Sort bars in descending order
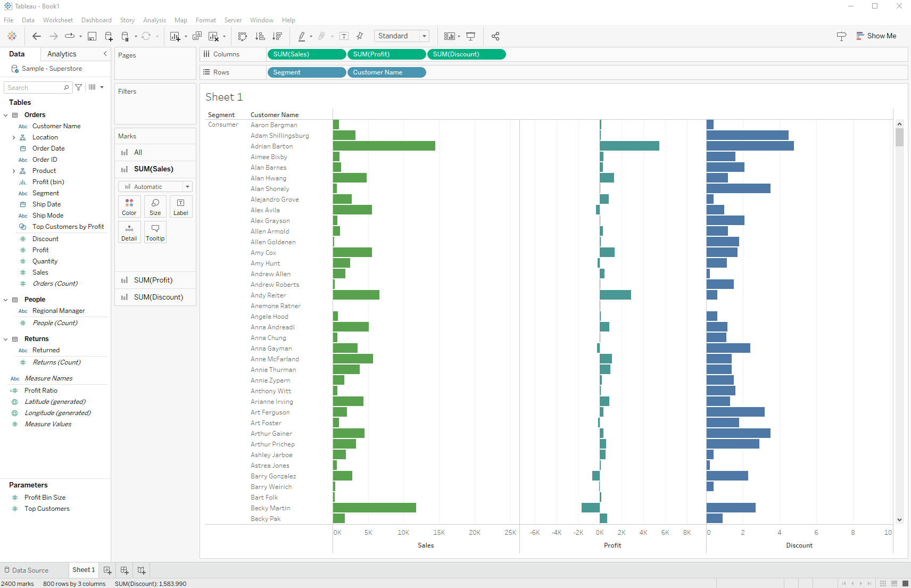The height and width of the screenshot is (588, 911). click(x=277, y=36)
